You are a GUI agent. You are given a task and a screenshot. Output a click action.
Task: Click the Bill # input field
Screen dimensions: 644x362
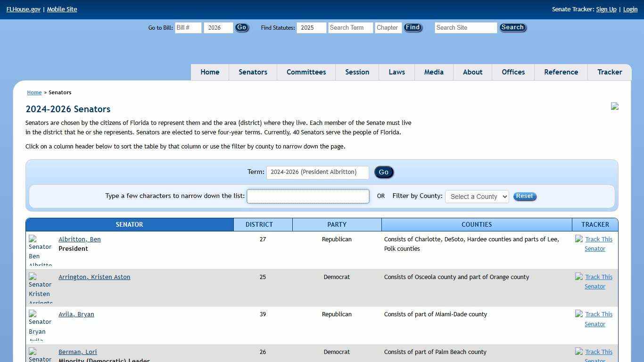tap(188, 28)
